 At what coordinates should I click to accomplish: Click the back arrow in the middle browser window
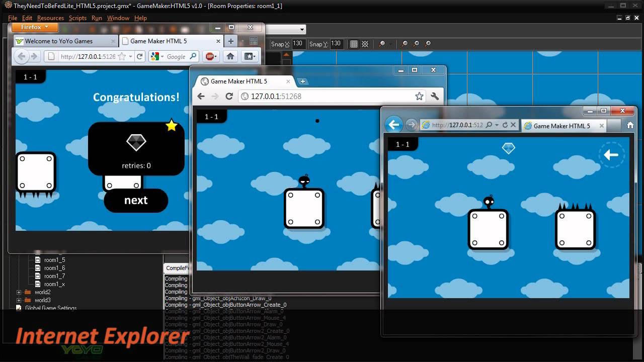[201, 96]
